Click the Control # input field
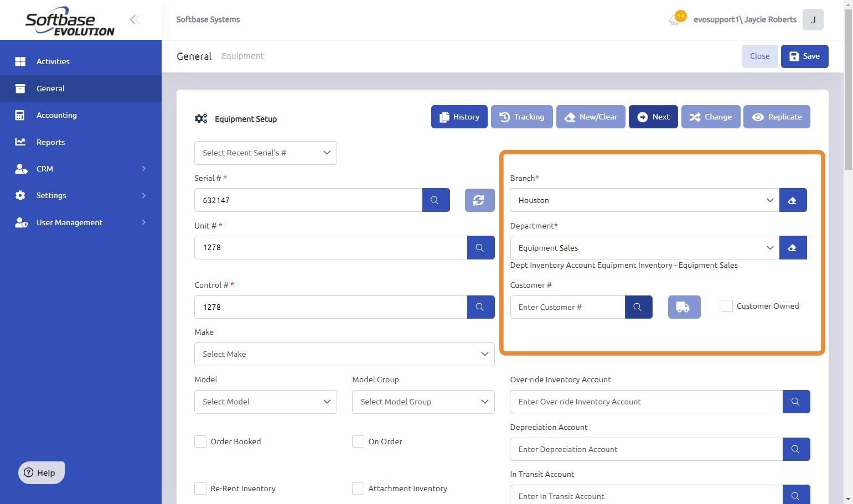The width and height of the screenshot is (853, 504). pos(330,307)
